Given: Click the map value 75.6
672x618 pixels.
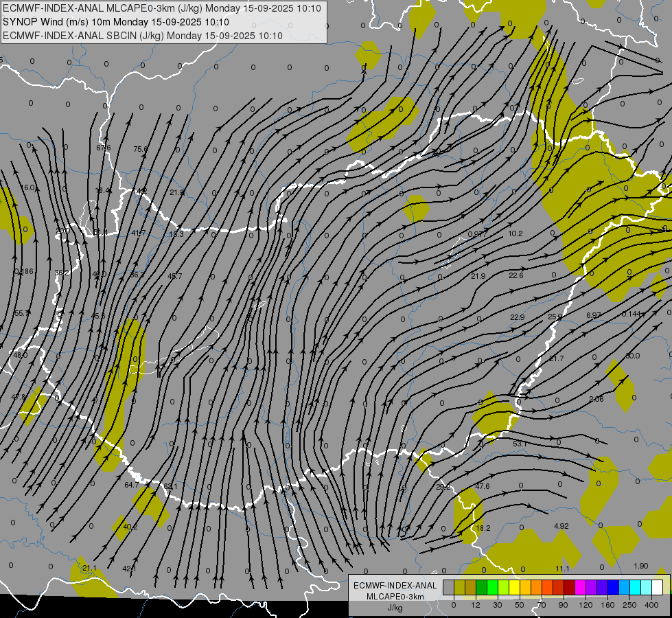Looking at the screenshot, I should 140,149.
